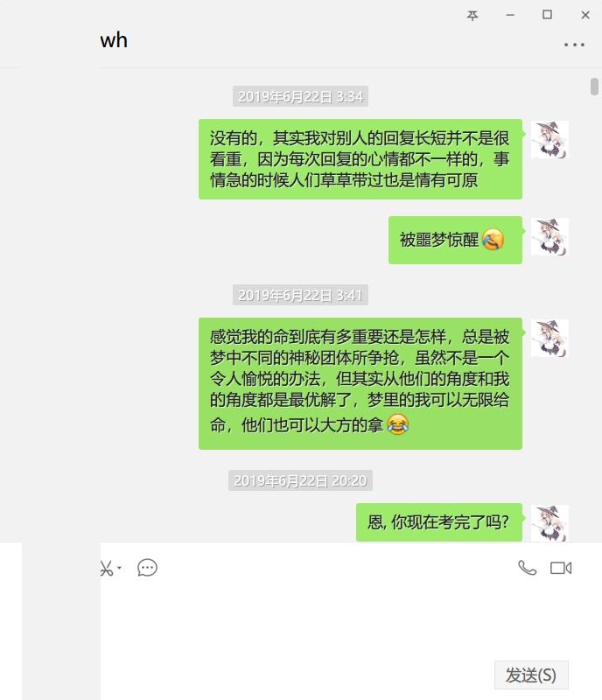Viewport: 602px width, 700px height.
Task: Open avatar beside 恩, 你现在考完了吗 message
Action: [x=549, y=523]
